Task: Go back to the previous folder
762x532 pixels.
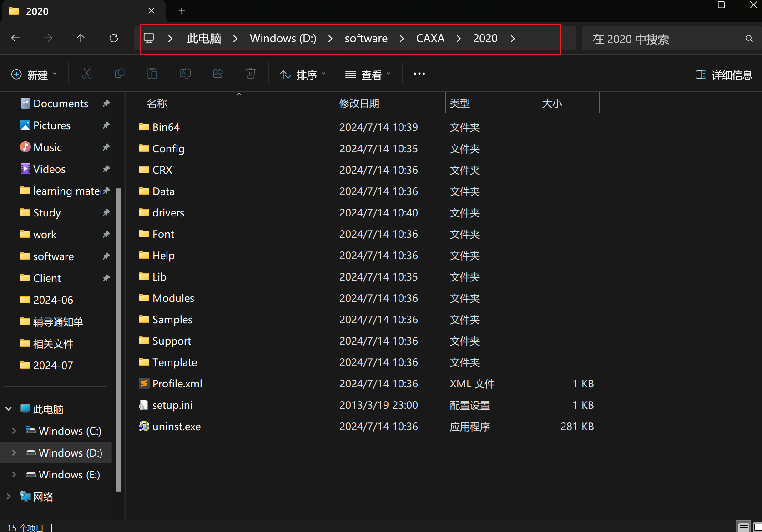Action: [x=15, y=38]
